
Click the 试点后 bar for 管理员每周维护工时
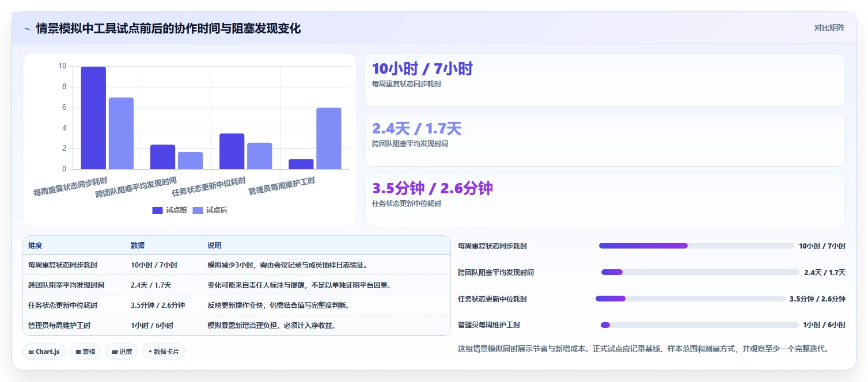pyautogui.click(x=328, y=139)
